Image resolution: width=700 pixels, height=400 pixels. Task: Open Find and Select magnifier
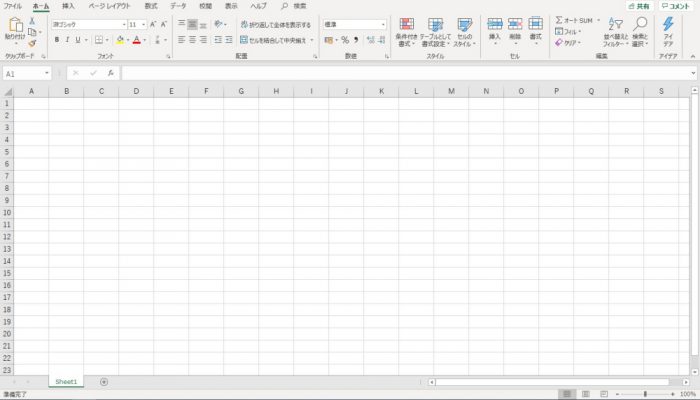640,24
